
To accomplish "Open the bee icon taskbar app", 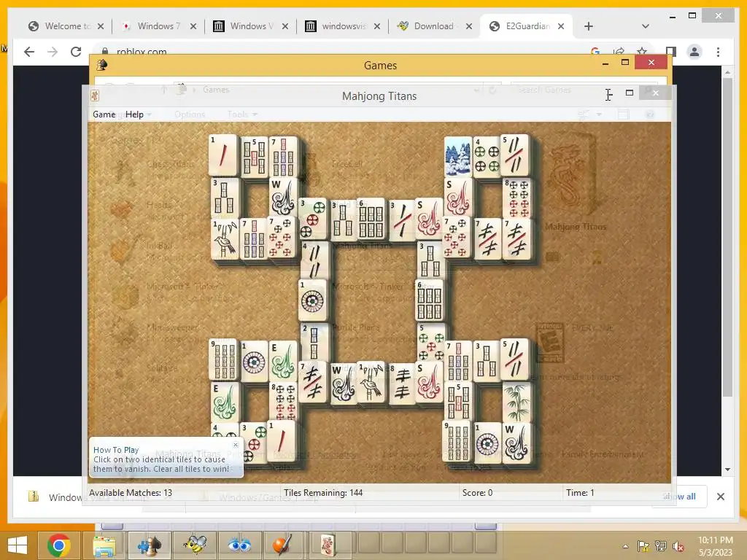I will pos(196,545).
